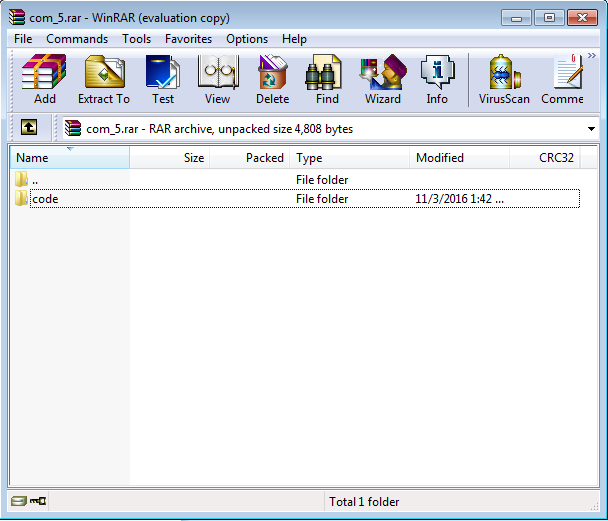Screen dimensions: 608x521
Task: Select the 'code' folder row
Action: pyautogui.click(x=297, y=198)
